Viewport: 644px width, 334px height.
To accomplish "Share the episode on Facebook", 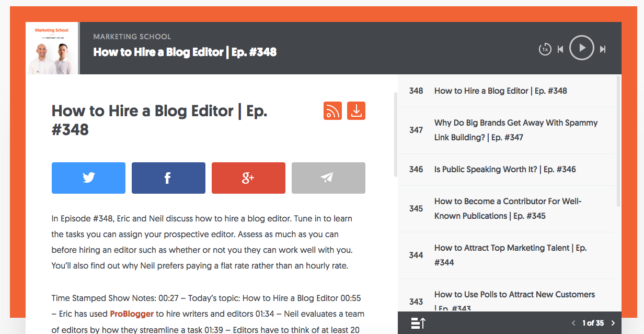I will [168, 178].
